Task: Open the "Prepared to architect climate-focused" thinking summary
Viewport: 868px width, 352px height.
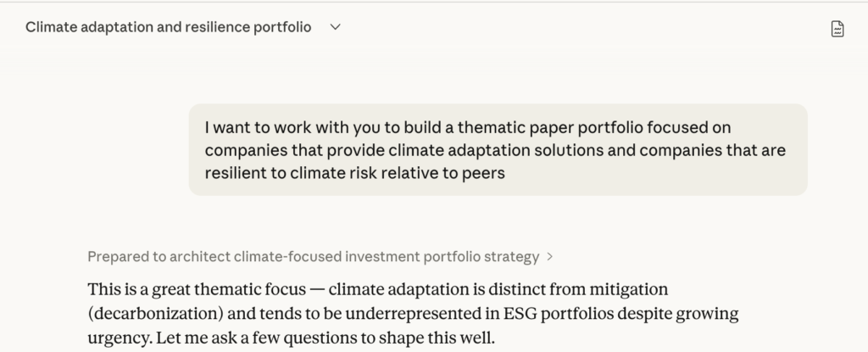Action: click(313, 256)
